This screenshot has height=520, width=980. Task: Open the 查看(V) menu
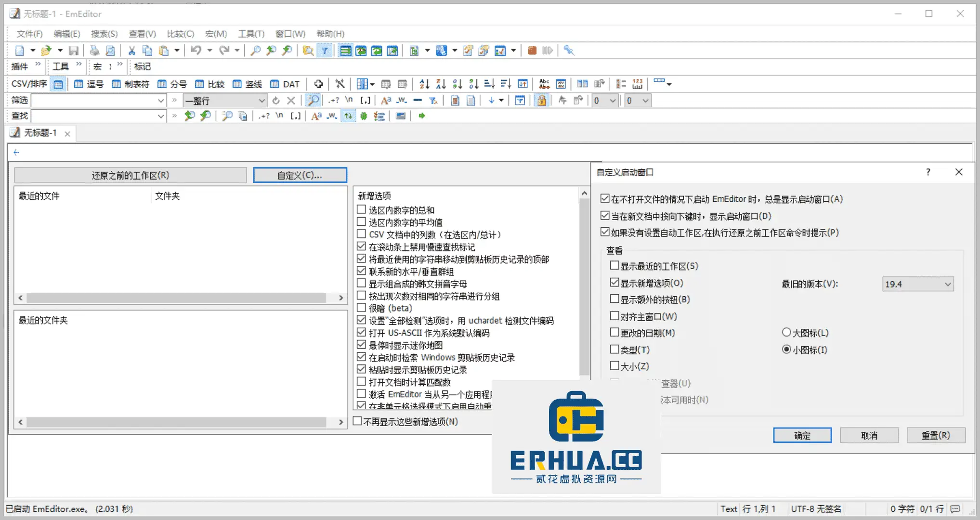click(x=142, y=34)
